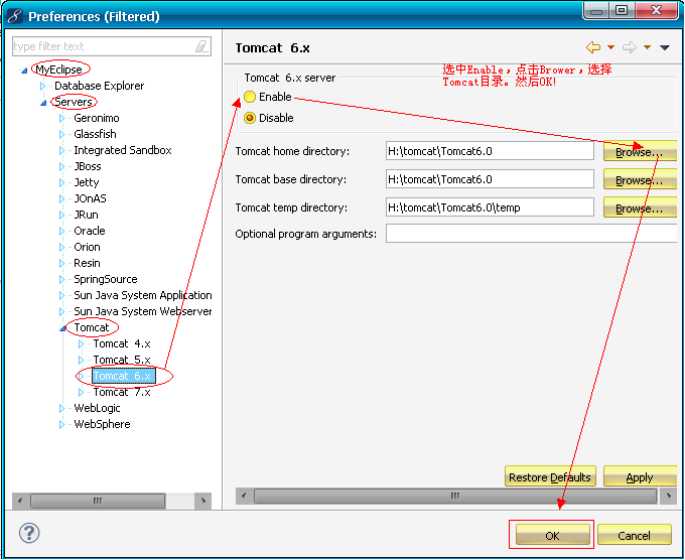Click the settings panel horizontal scrollbar thumb
This screenshot has height=560, width=685.
tap(455, 496)
